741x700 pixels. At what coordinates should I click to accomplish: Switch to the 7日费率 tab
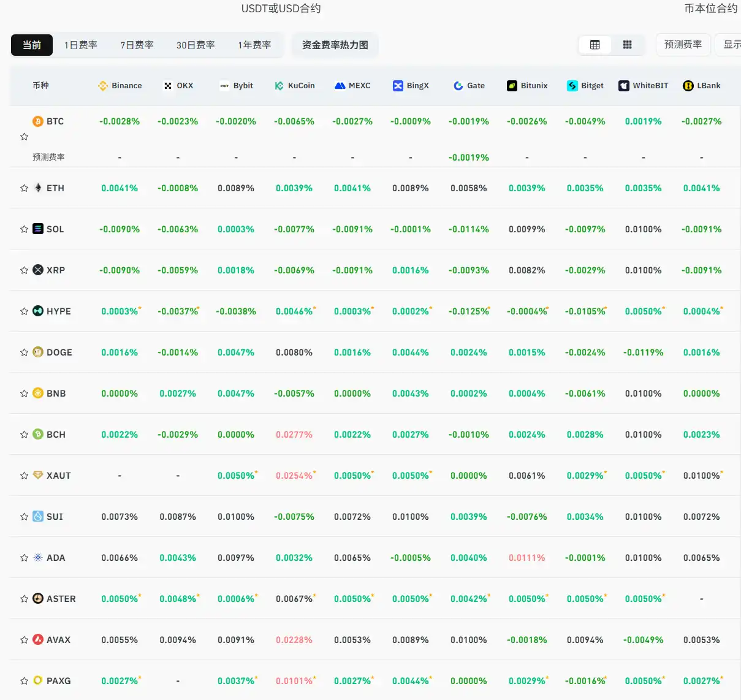[x=137, y=44]
